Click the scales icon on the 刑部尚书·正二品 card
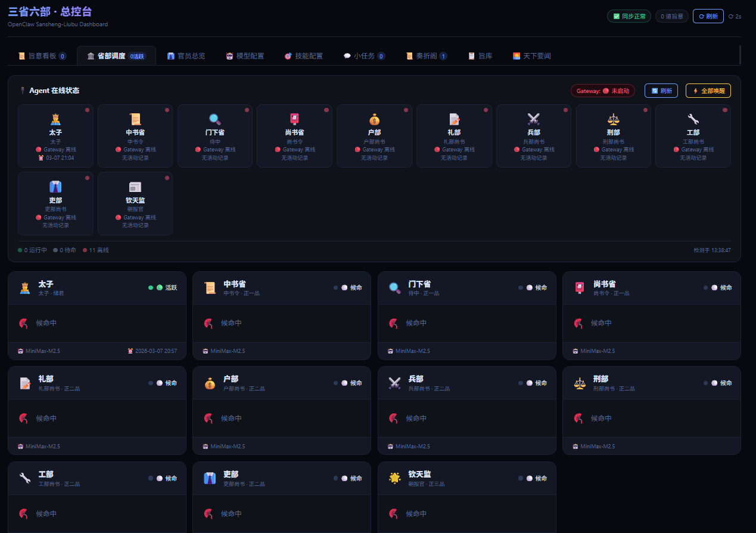This screenshot has height=533, width=756. [580, 383]
